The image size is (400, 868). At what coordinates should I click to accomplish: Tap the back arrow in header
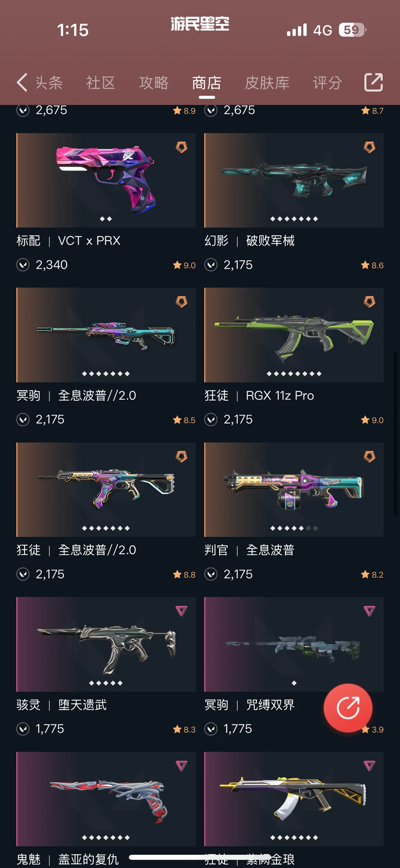tap(22, 82)
